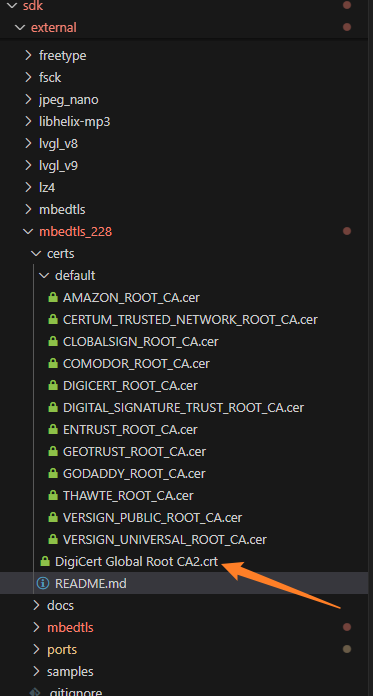
Task: Open DigiCert Global Root CA2.crt file
Action: (136, 562)
